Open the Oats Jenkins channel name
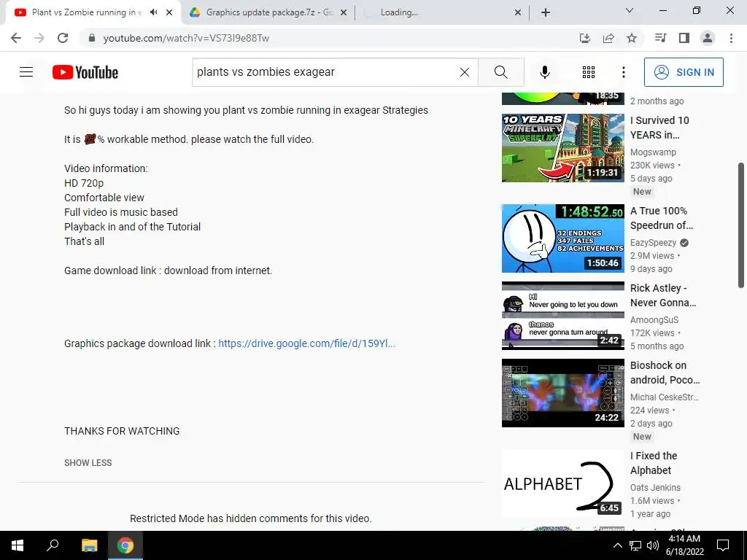The height and width of the screenshot is (560, 747). click(x=655, y=487)
